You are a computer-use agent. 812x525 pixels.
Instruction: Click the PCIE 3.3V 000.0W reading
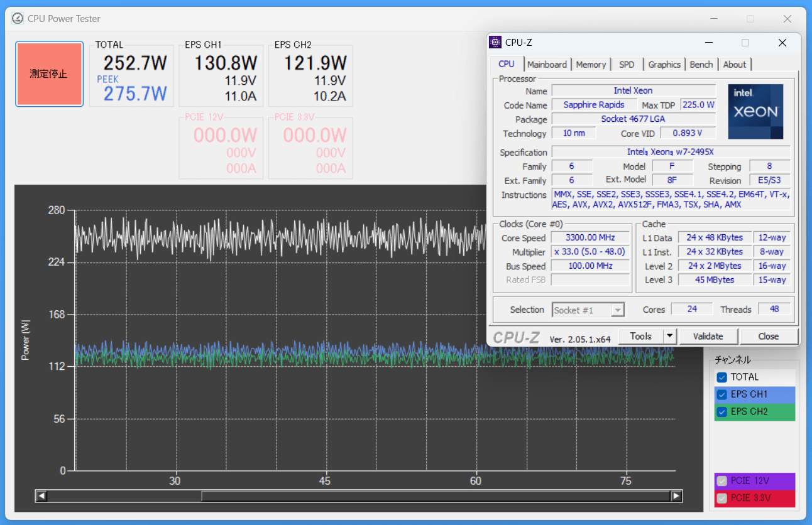(x=315, y=135)
